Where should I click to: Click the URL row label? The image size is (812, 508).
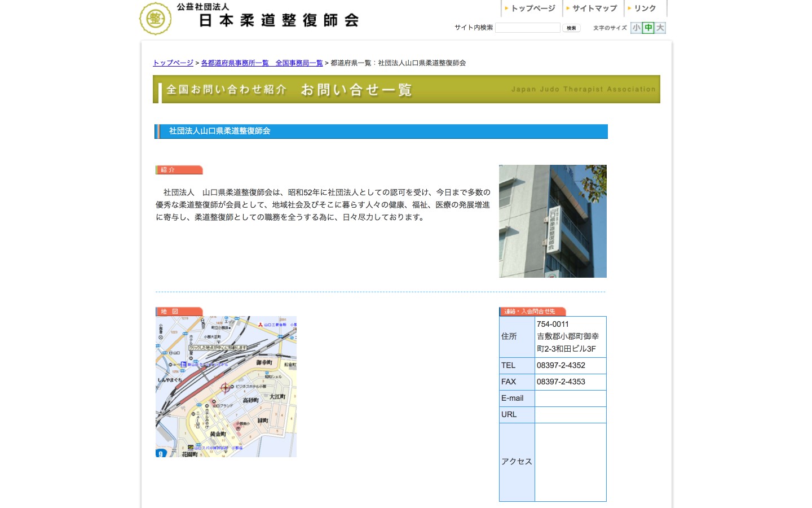517,414
